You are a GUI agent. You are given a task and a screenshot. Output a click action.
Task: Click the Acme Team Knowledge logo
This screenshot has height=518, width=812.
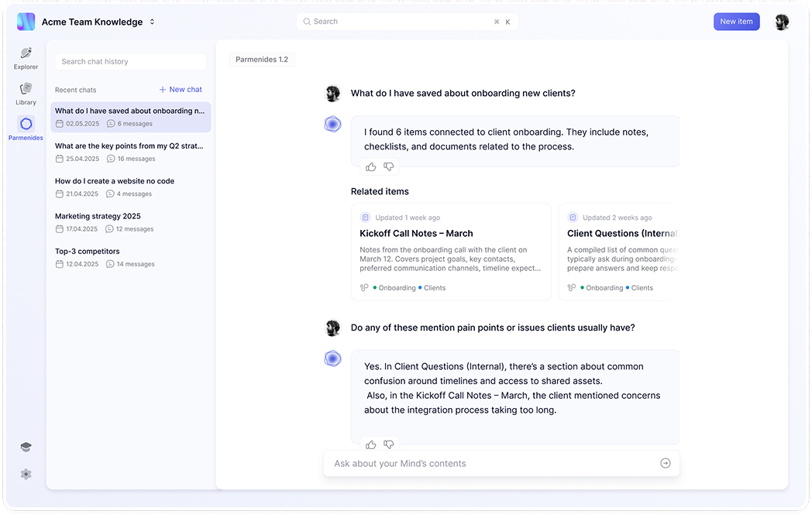(x=26, y=21)
